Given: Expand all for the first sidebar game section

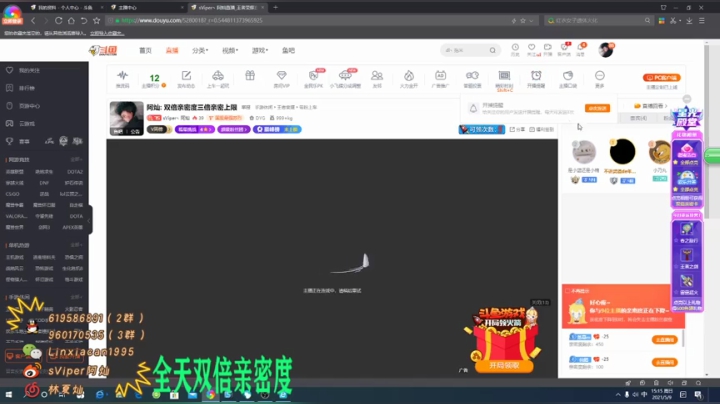Looking at the screenshot, I should click(x=76, y=159).
